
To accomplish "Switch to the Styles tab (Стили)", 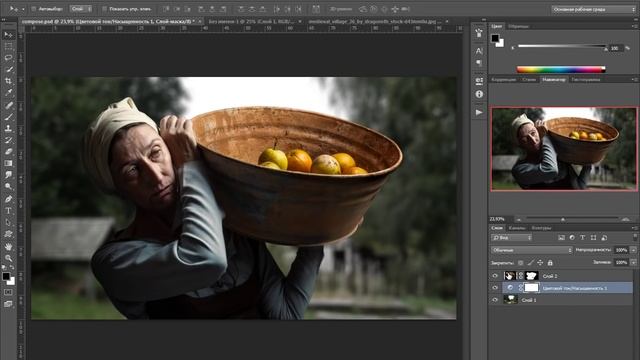I will (x=529, y=80).
